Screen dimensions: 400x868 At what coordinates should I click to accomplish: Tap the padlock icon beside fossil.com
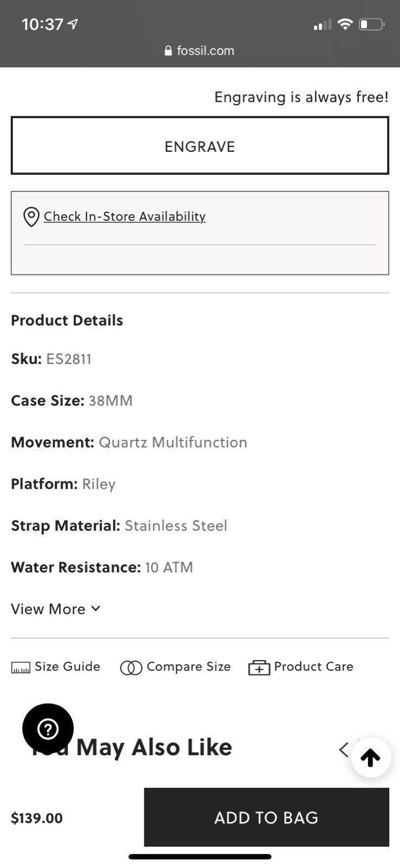coord(168,51)
